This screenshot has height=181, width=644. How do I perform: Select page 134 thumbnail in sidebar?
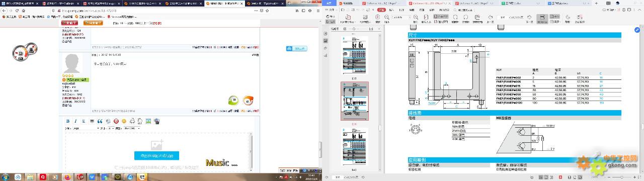355,101
